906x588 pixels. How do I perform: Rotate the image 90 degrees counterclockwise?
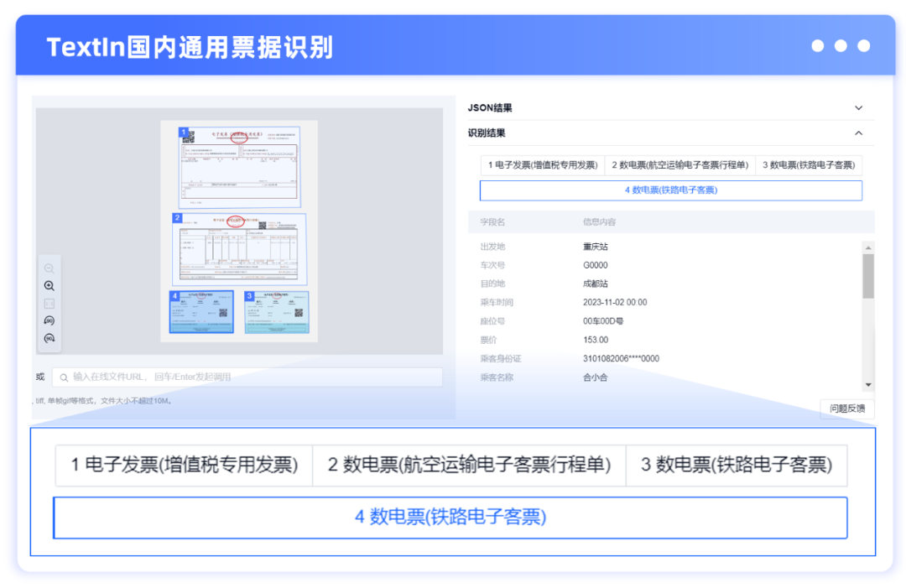(49, 320)
